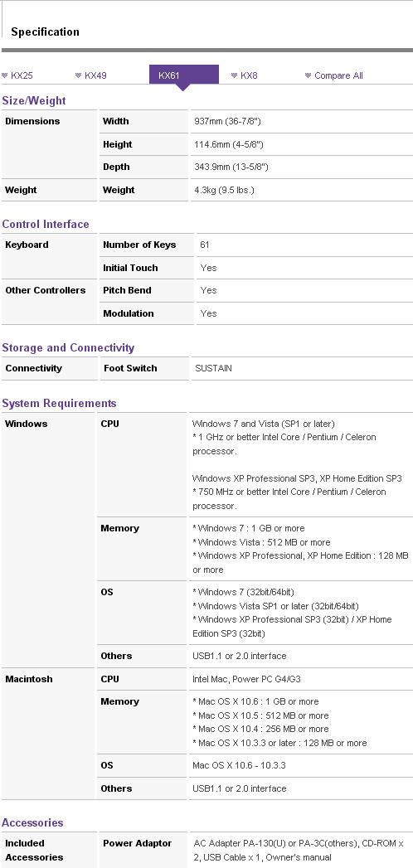The width and height of the screenshot is (413, 868).
Task: Click the arrow icon beside KX49
Action: (x=79, y=75)
